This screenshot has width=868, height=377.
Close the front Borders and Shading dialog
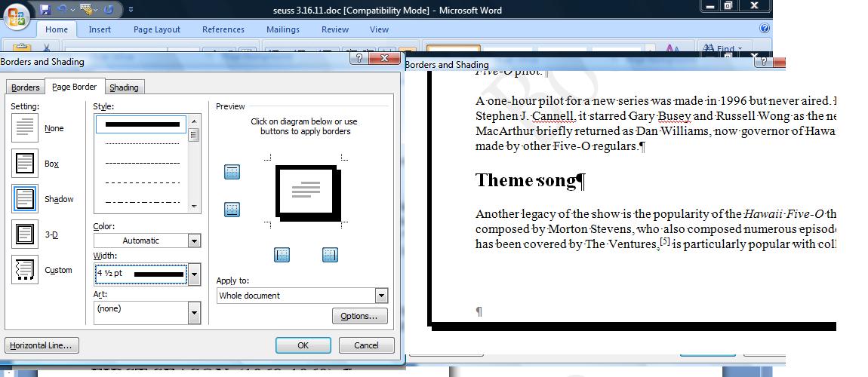pos(383,59)
